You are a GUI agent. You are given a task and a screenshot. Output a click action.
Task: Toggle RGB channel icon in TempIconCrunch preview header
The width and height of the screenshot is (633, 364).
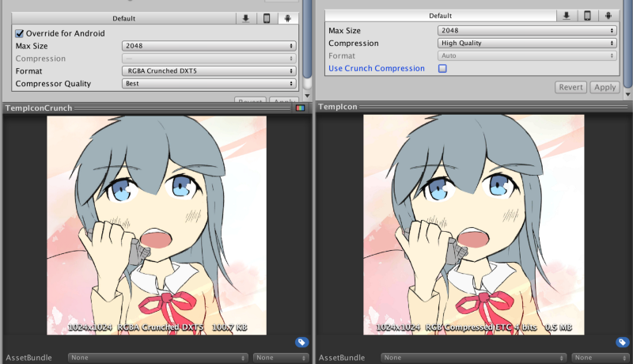click(x=300, y=108)
